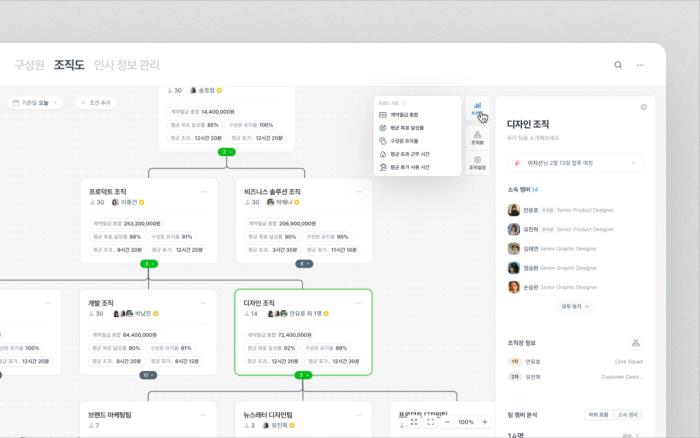Viewport: 700px width, 438px height.
Task: Select the 프로덕트 조직 card title
Action: [x=108, y=192]
